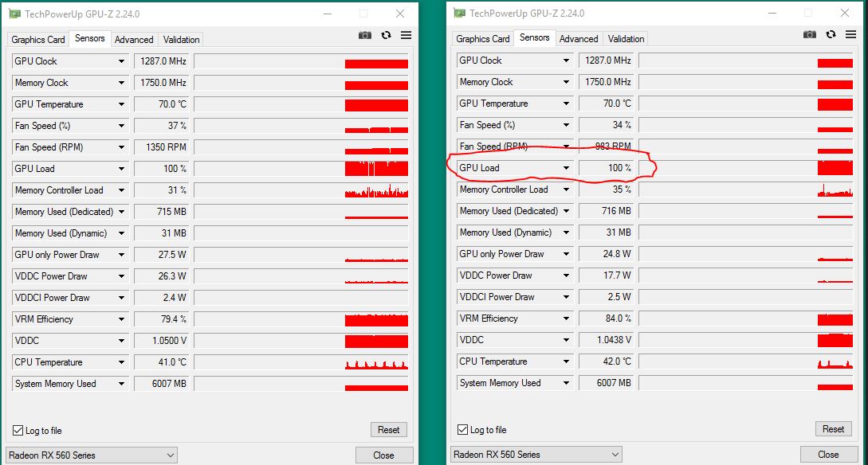Viewport: 868px width, 465px height.
Task: Open the hamburger menu in right GPU-Z window
Action: click(850, 35)
